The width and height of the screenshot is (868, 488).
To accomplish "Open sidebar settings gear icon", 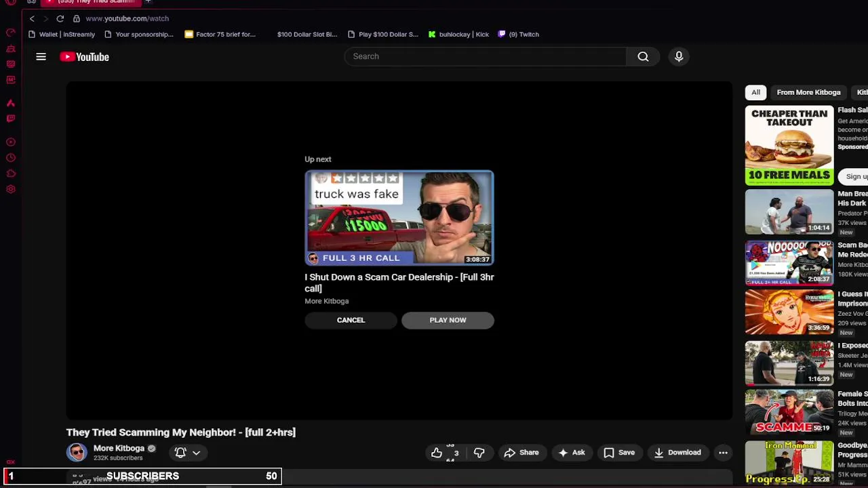I will 10,189.
